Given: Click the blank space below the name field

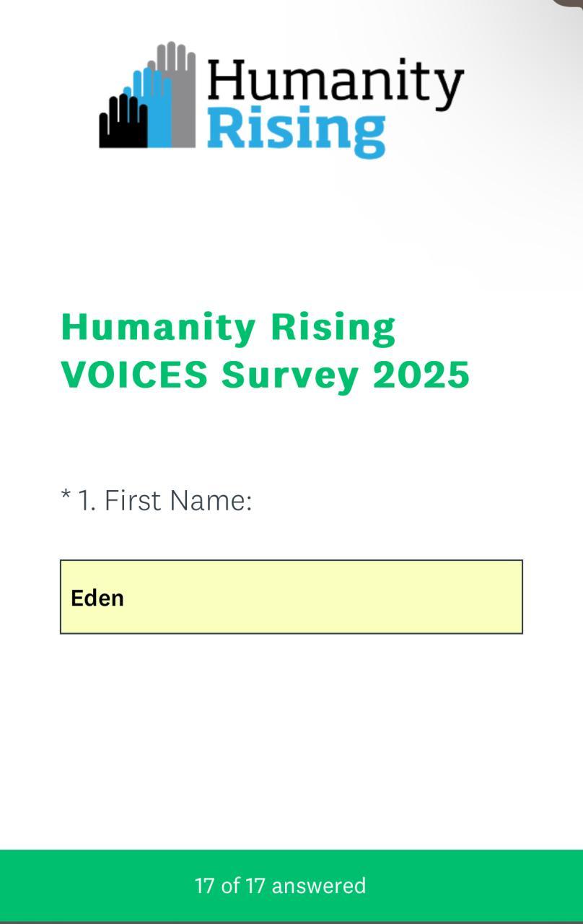Looking at the screenshot, I should coord(291,736).
